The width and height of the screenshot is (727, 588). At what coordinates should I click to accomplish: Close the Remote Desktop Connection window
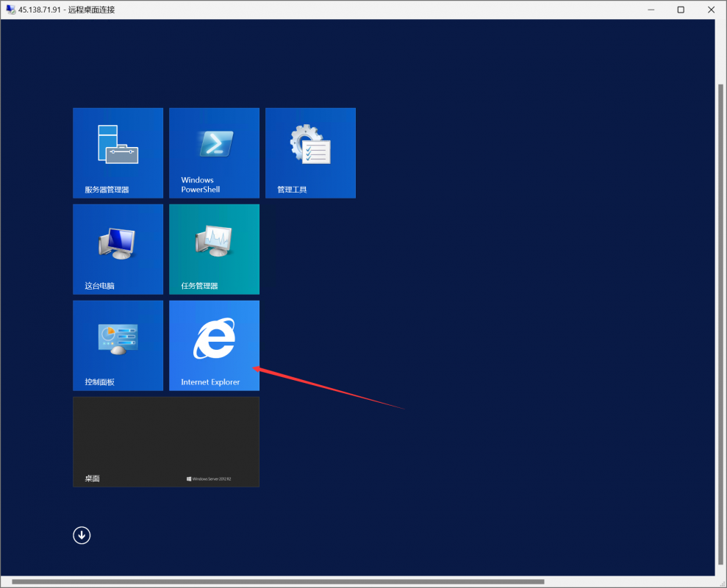[710, 10]
